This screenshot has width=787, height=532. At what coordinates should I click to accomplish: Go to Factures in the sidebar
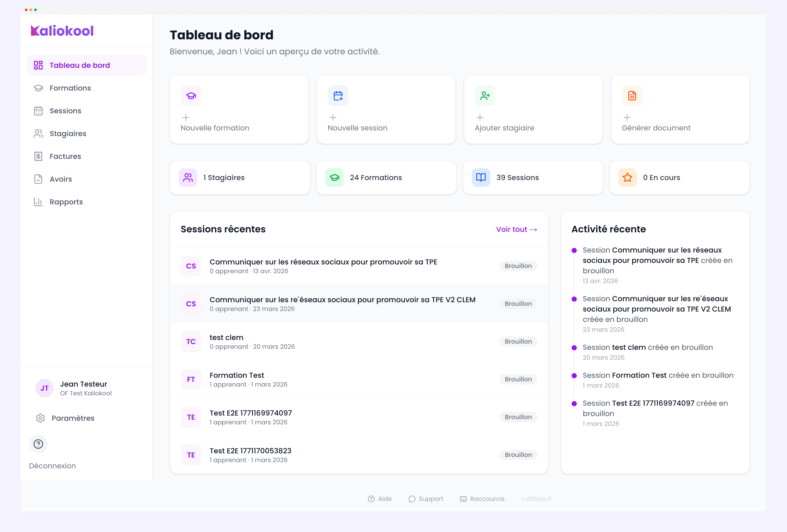[x=65, y=156]
